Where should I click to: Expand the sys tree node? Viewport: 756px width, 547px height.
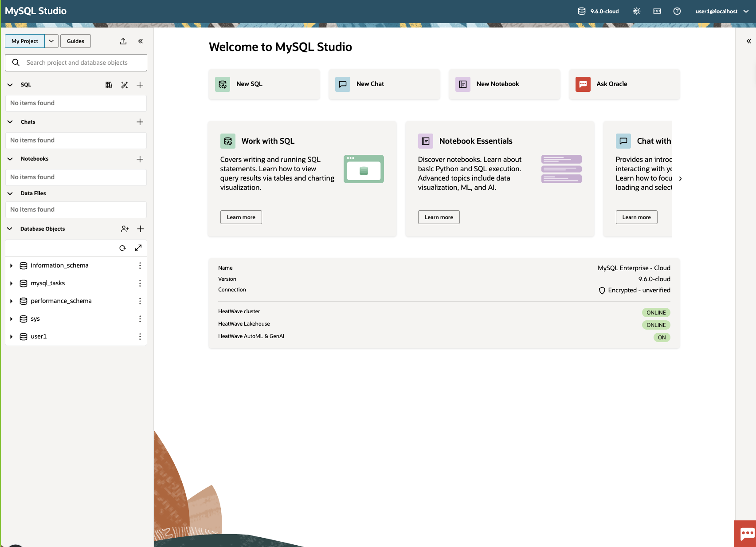pyautogui.click(x=12, y=319)
